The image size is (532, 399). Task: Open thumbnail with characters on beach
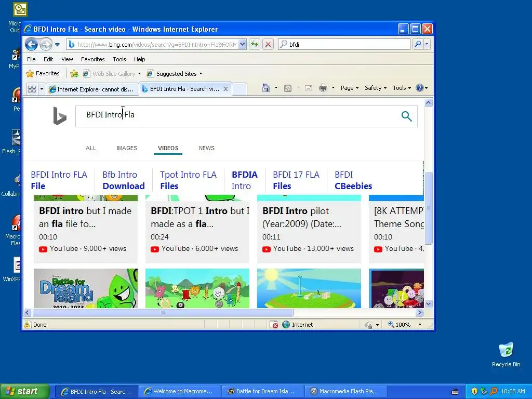pyautogui.click(x=197, y=288)
